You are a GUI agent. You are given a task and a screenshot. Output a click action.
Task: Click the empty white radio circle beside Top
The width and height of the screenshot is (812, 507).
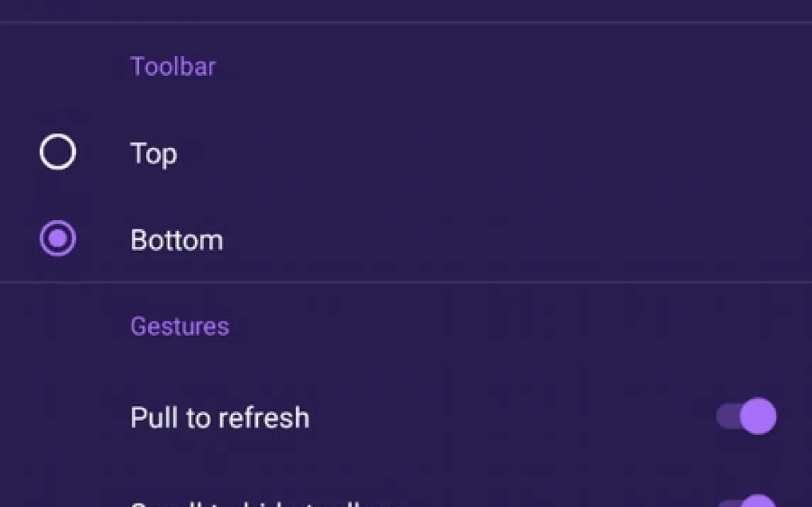(57, 152)
